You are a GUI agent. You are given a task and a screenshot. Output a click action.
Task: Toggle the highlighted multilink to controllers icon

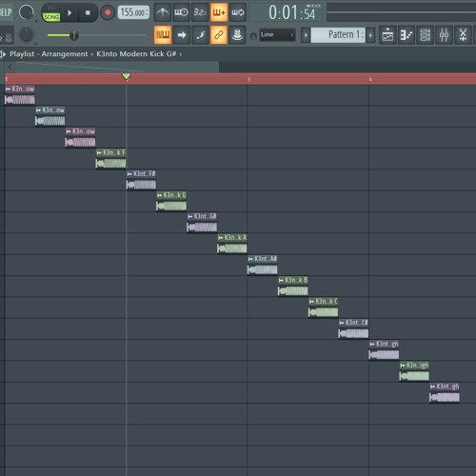219,34
